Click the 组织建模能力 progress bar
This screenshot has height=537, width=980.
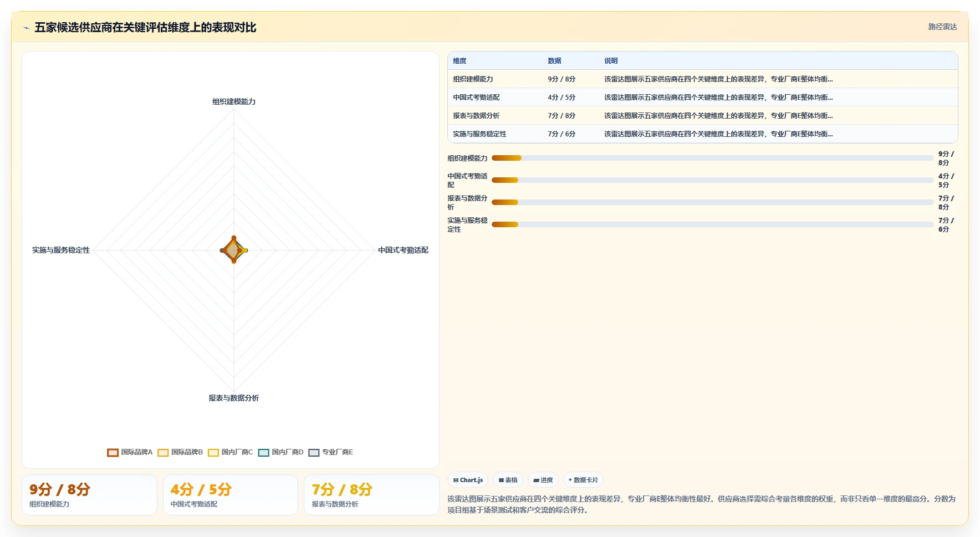[712, 158]
